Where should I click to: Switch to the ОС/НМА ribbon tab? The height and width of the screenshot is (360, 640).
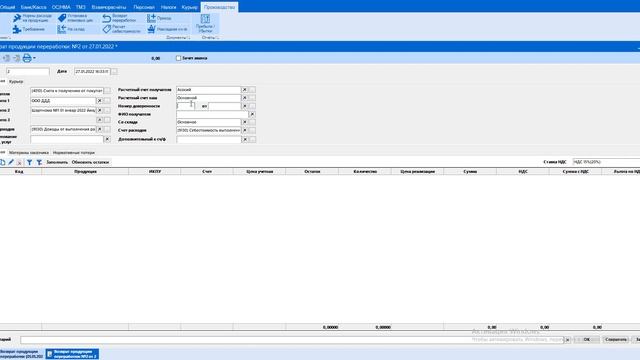61,7
